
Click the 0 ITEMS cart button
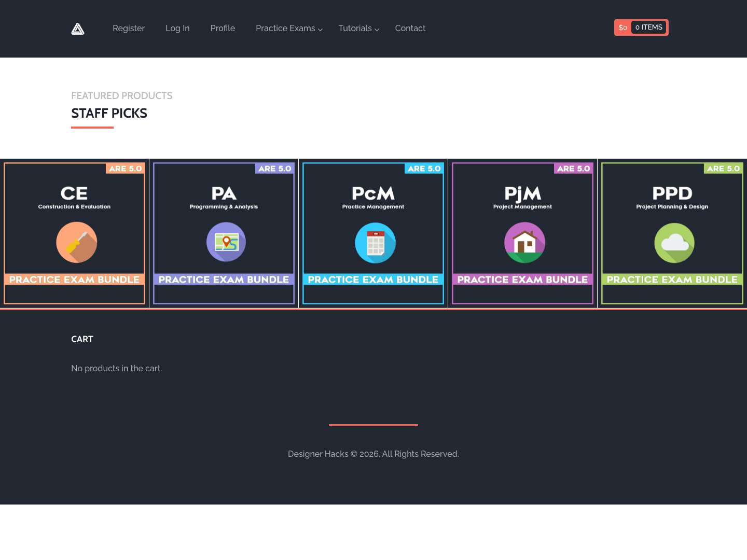click(648, 27)
